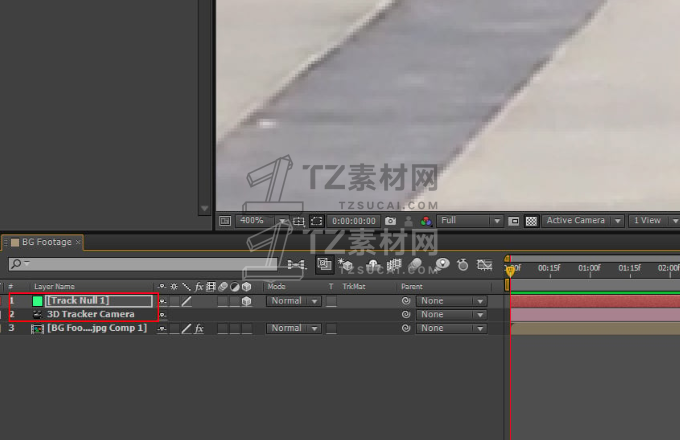The height and width of the screenshot is (440, 680).
Task: Open Parent dropdown for 3D Tracker Camera
Action: 451,314
